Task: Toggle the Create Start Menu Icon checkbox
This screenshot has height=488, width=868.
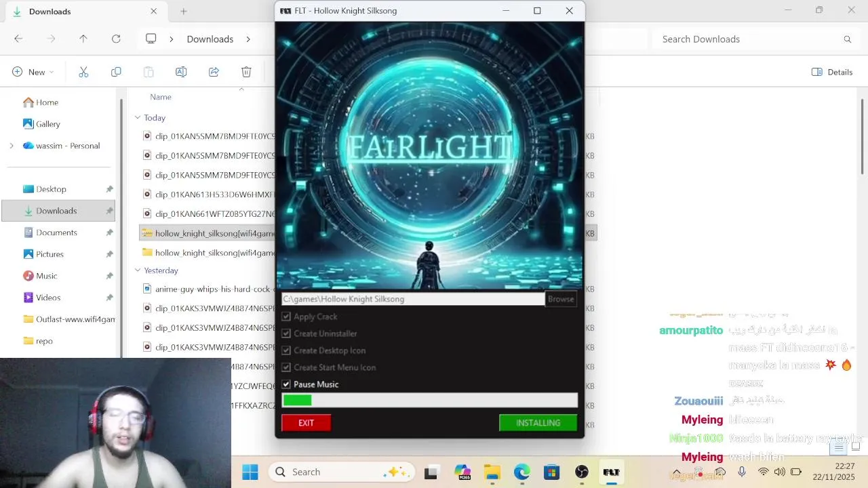Action: pos(286,367)
